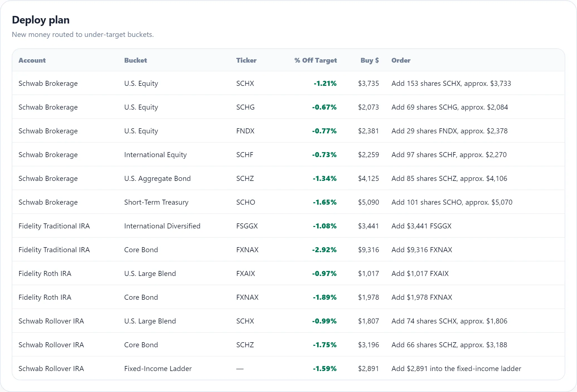577x392 pixels.
Task: Select 'Add 66 shares SCHZ, approx. $3,188' order
Action: tap(449, 345)
